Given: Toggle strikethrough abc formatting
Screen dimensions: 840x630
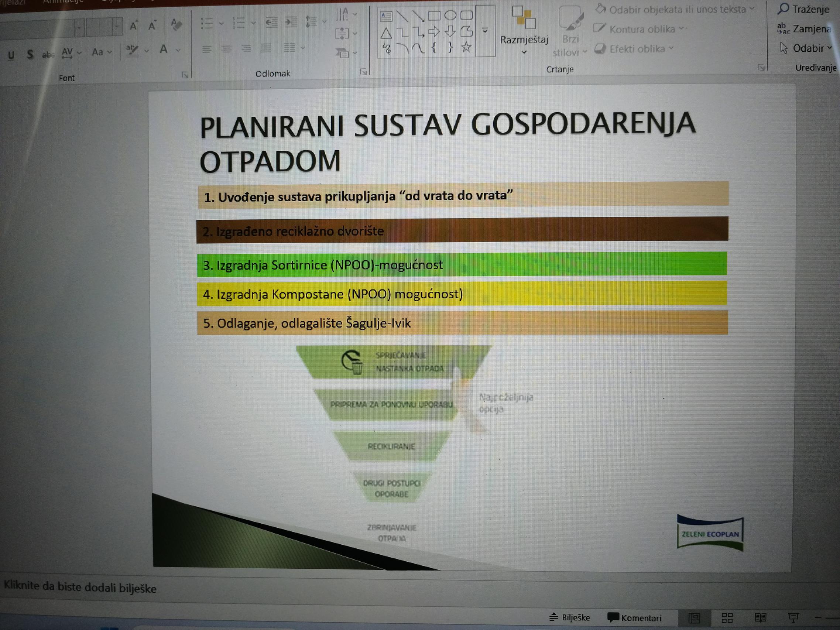Looking at the screenshot, I should coord(48,55).
